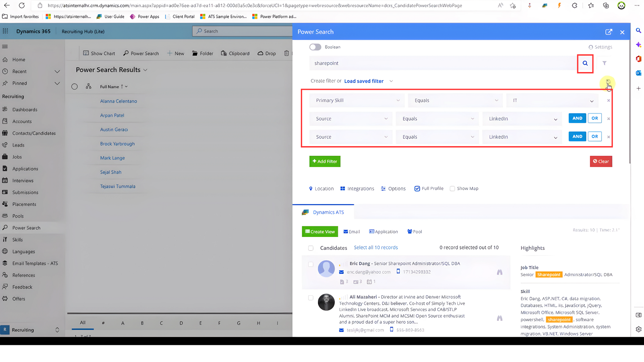644x362 pixels.
Task: Click Power Search in command bar
Action: pyautogui.click(x=141, y=53)
